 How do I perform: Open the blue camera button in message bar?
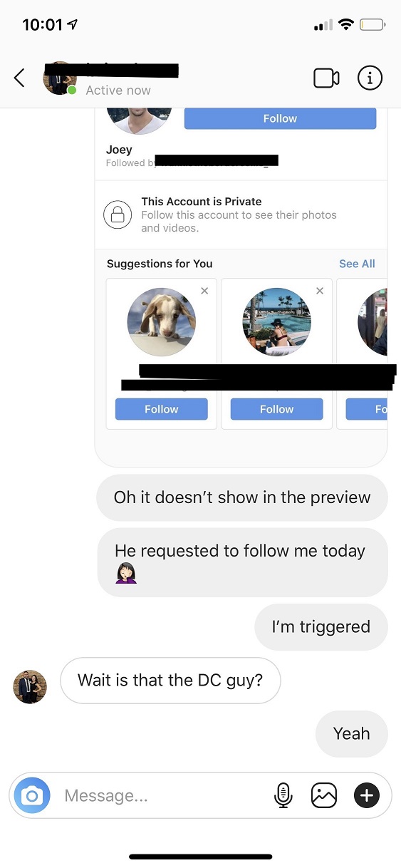(x=32, y=795)
